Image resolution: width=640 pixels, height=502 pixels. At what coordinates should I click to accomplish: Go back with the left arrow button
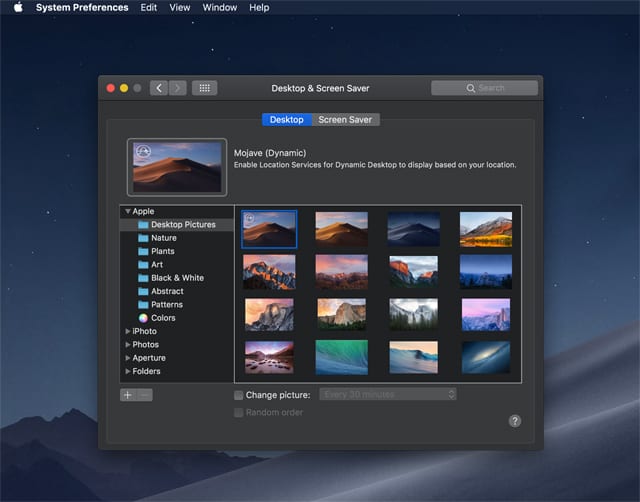tap(159, 88)
